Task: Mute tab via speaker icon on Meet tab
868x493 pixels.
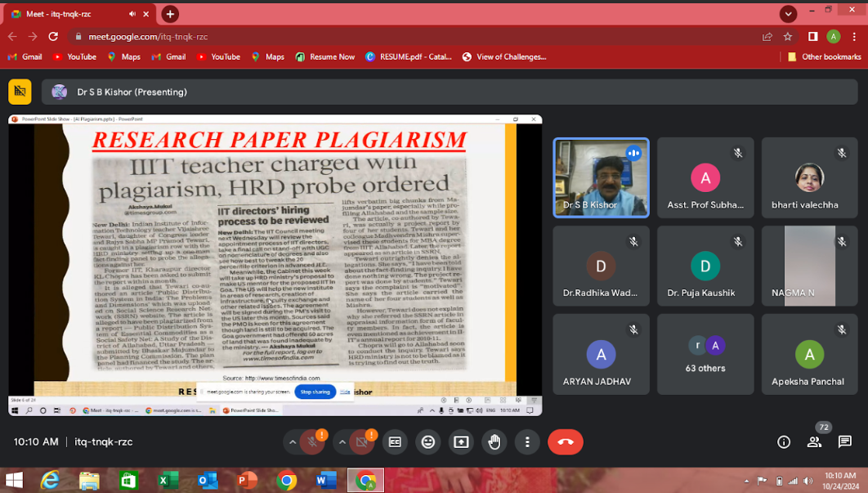Action: pos(132,15)
